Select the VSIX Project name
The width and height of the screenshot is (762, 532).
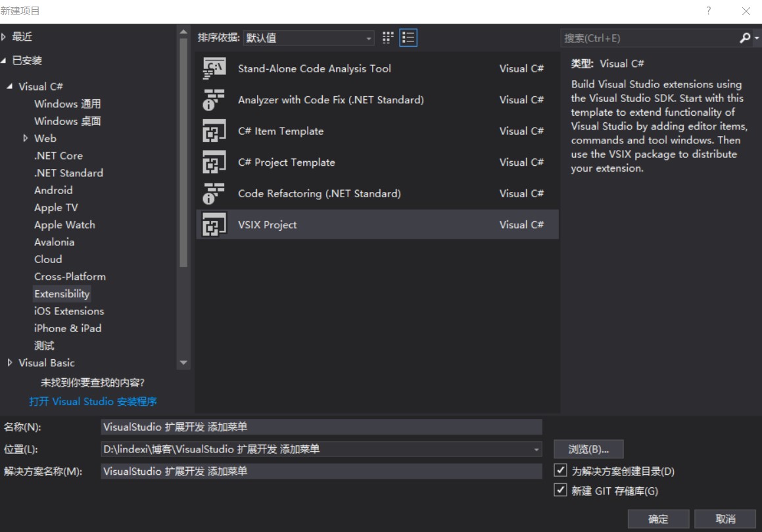268,225
